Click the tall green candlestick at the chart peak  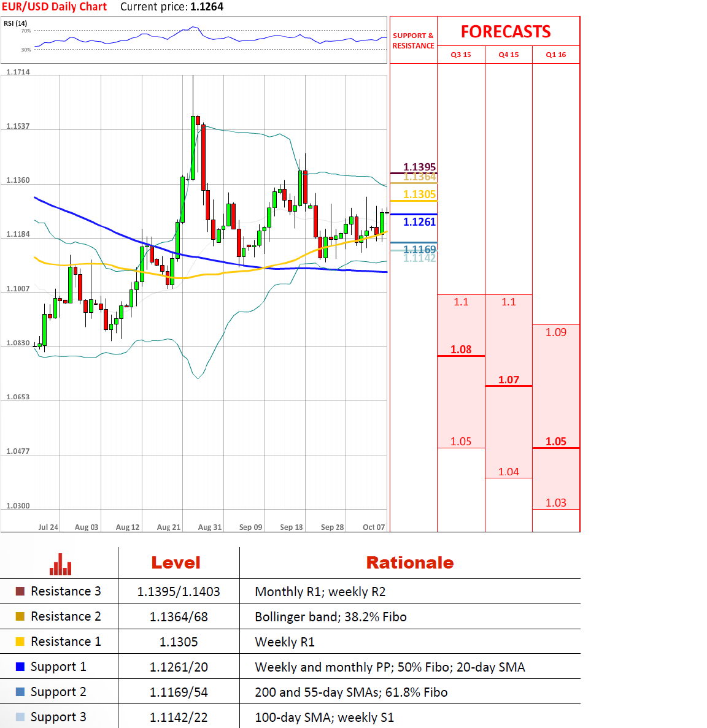pos(193,147)
